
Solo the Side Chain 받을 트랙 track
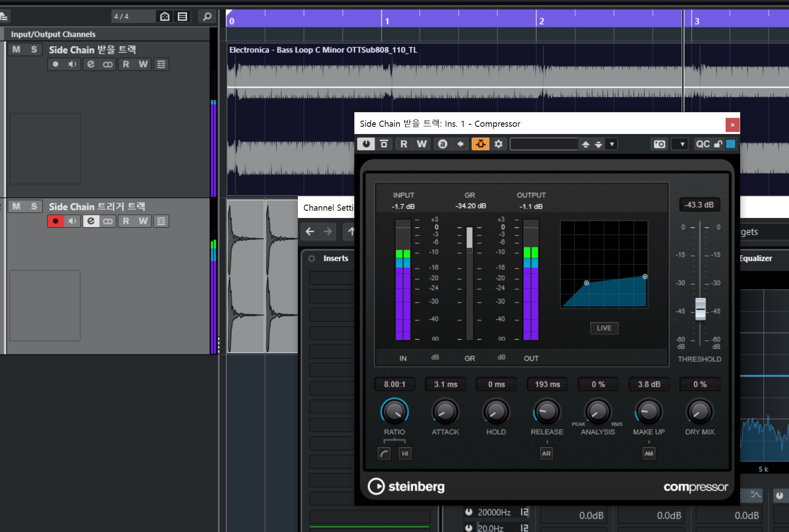coord(34,50)
